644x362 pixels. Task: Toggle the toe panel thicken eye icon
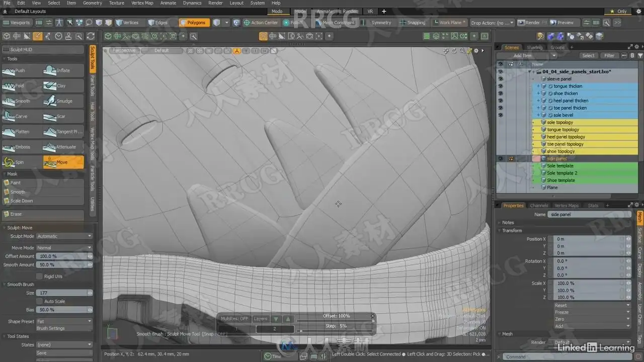pyautogui.click(x=500, y=108)
